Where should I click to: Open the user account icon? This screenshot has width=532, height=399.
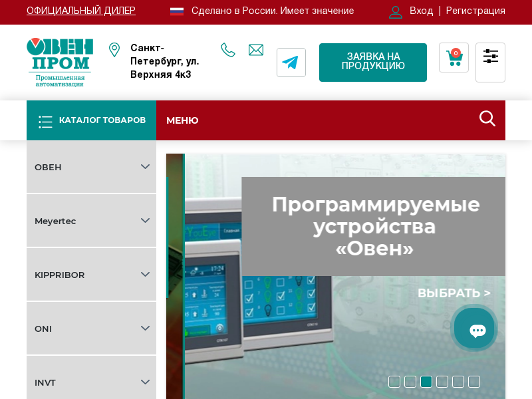click(395, 12)
